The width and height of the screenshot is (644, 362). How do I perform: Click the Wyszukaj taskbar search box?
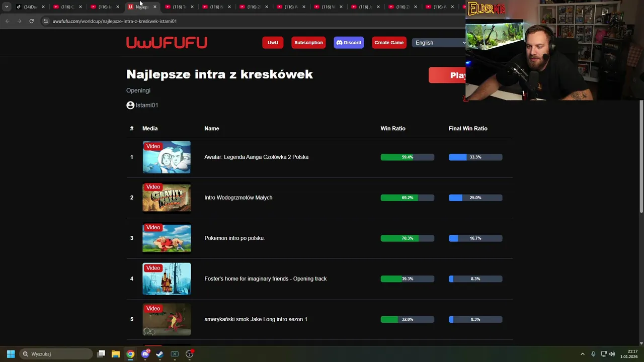[56, 354]
